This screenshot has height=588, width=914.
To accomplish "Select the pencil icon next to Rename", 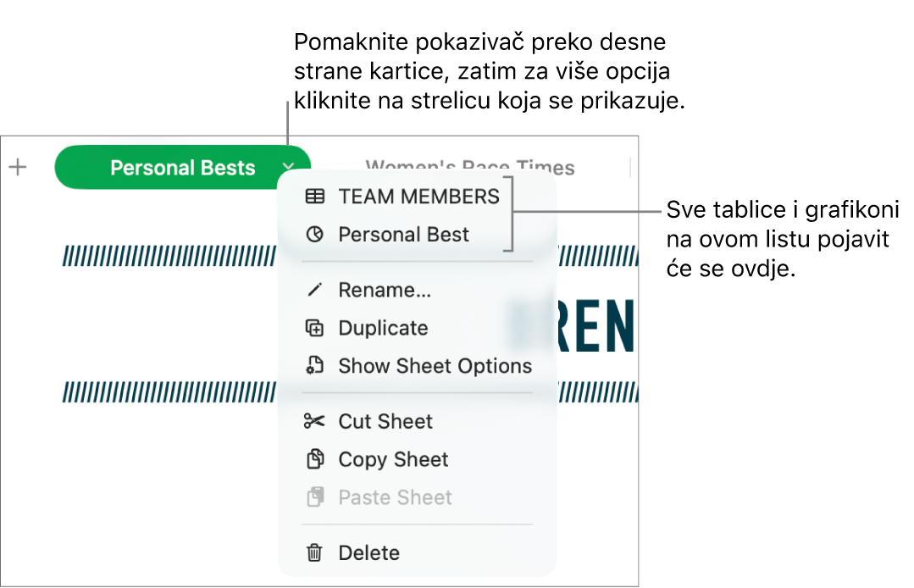I will click(314, 289).
